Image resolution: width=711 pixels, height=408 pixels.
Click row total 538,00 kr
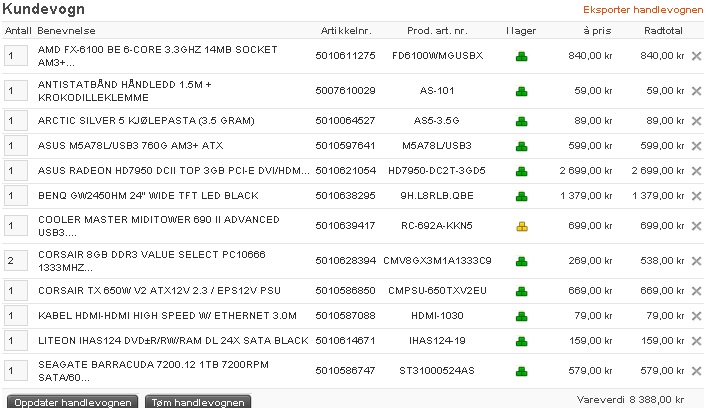(662, 261)
